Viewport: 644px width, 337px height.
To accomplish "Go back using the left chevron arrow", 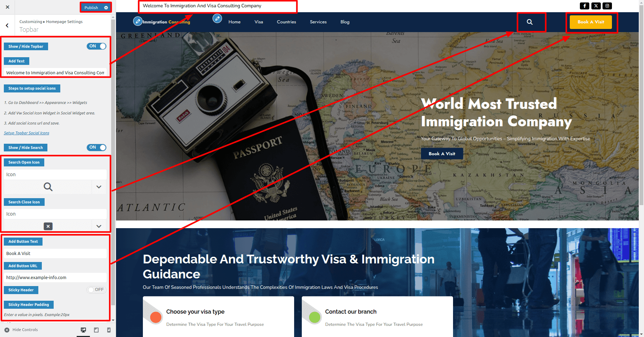I will [x=7, y=25].
